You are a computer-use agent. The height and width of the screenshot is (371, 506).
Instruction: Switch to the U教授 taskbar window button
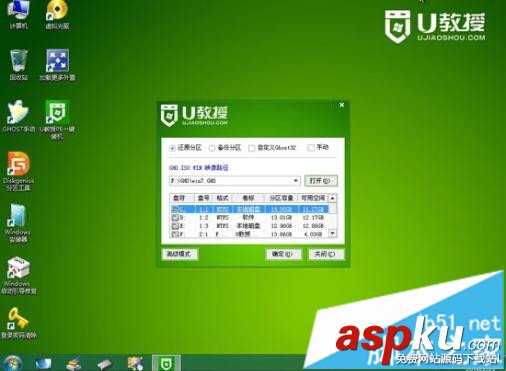pyautogui.click(x=166, y=363)
